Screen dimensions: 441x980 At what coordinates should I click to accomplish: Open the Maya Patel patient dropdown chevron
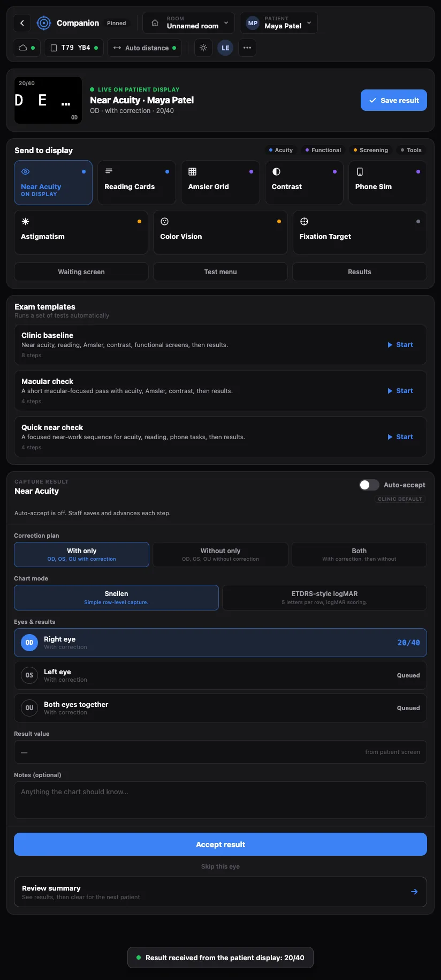[309, 23]
